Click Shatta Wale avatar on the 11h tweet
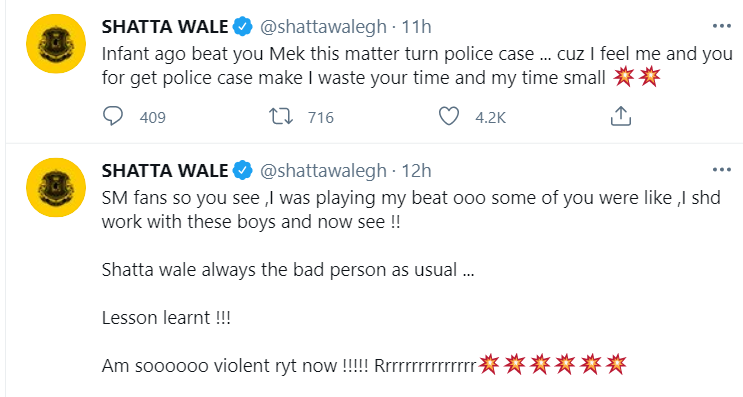The height and width of the screenshot is (397, 743). coord(56,44)
